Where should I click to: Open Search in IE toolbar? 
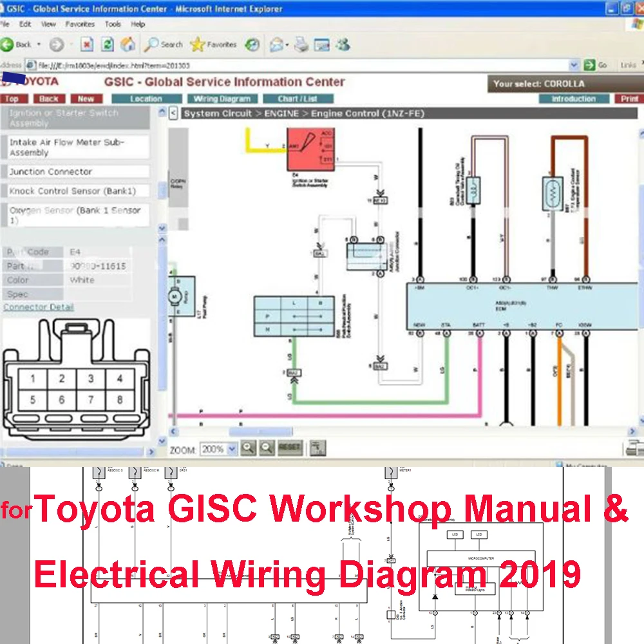(164, 44)
